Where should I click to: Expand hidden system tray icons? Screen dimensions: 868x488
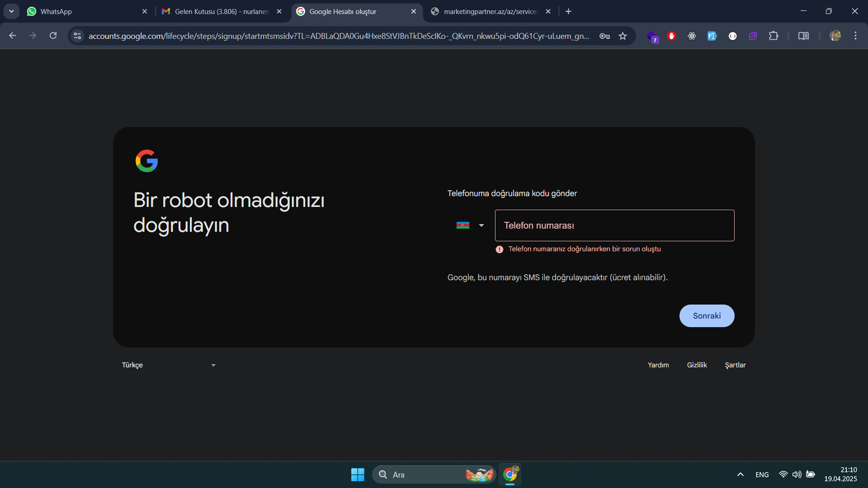pos(740,474)
